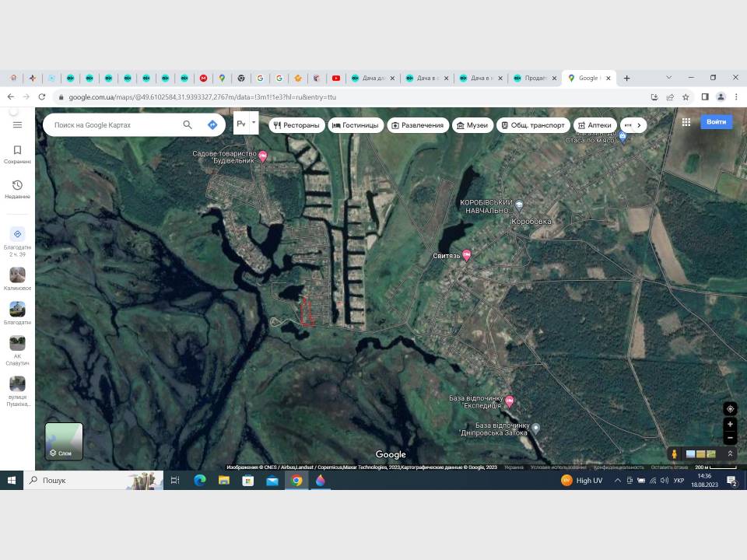Screen dimensions: 747x560
Task: Open the Слои (Layers) thumbnail
Action: coord(64,442)
